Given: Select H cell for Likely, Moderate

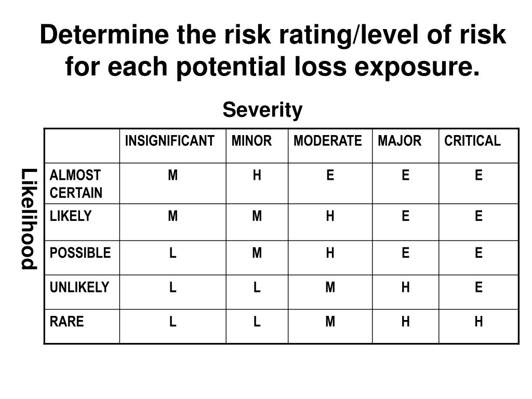Looking at the screenshot, I should 330,216.
